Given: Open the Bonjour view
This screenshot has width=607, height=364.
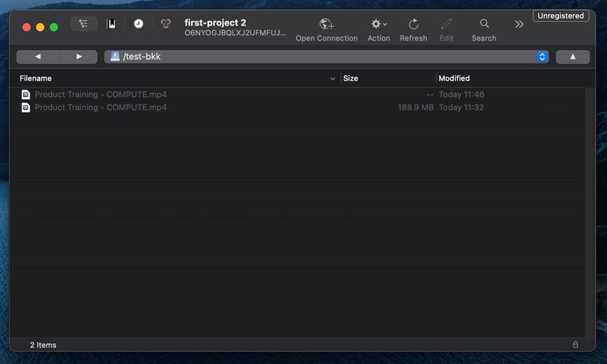Looking at the screenshot, I should click(x=166, y=24).
